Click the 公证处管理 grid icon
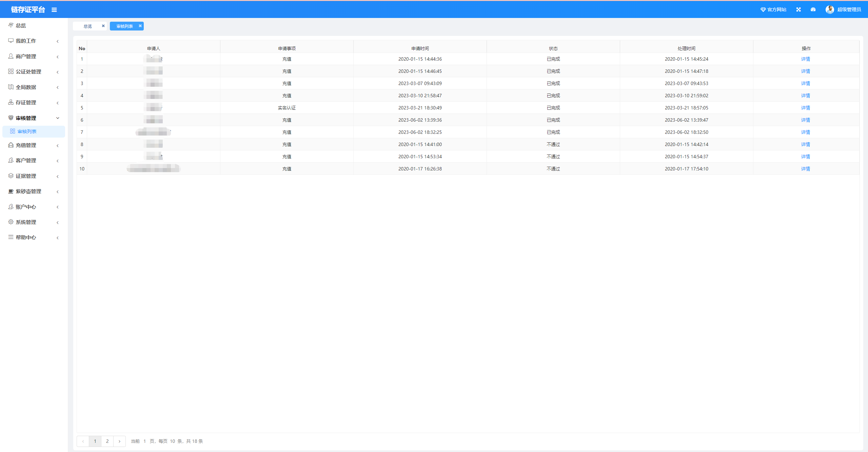868x452 pixels. tap(11, 71)
